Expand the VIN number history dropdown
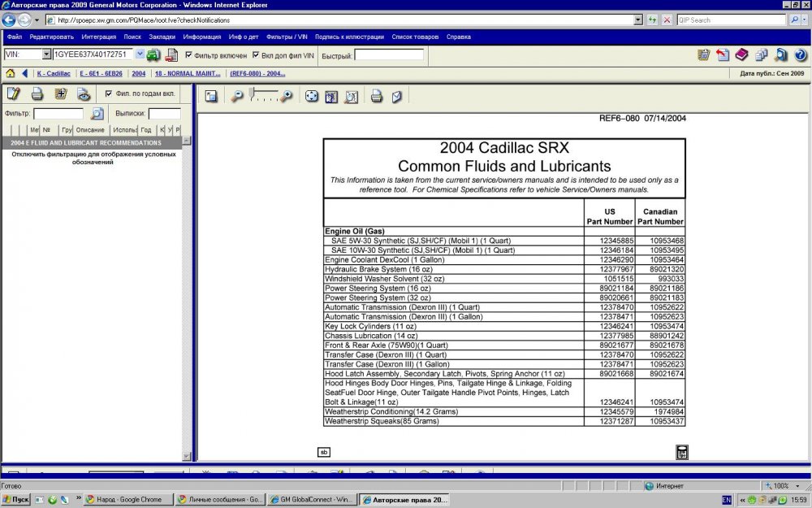 (x=139, y=54)
